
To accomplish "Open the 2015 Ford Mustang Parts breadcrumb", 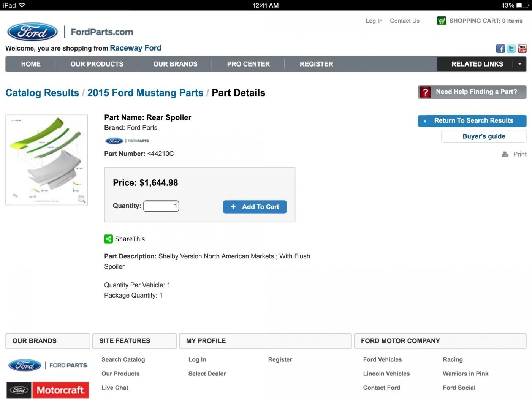I will (x=145, y=93).
